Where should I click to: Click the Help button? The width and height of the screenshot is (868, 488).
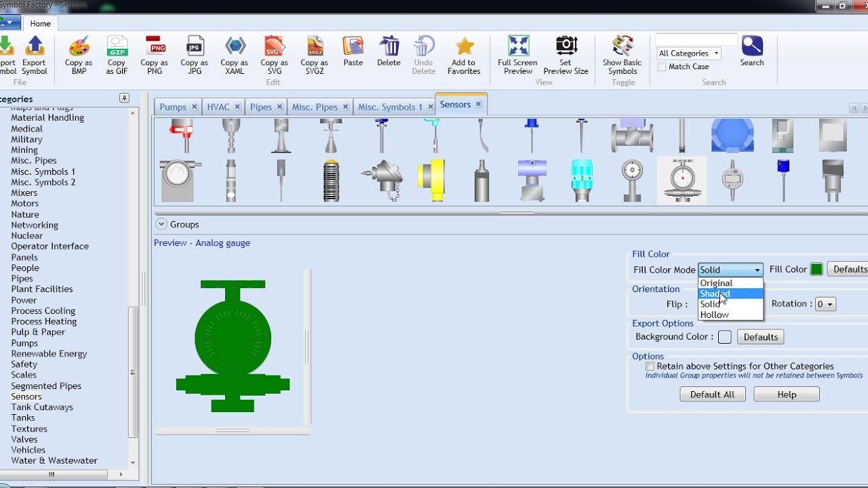point(787,394)
